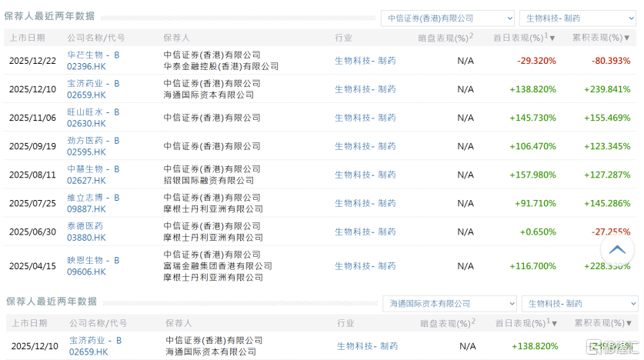644x360 pixels.
Task: Open the 中信证券(香港)有限公司 sponsor dropdown
Action: (x=448, y=18)
